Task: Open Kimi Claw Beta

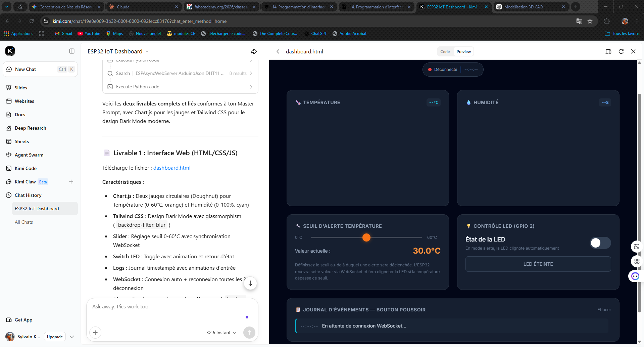Action: [32, 182]
